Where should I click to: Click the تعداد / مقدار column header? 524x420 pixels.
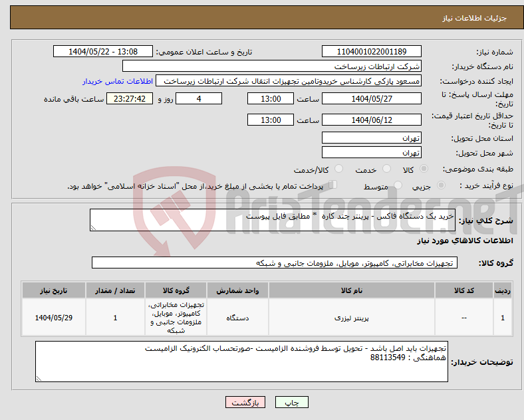click(115, 290)
